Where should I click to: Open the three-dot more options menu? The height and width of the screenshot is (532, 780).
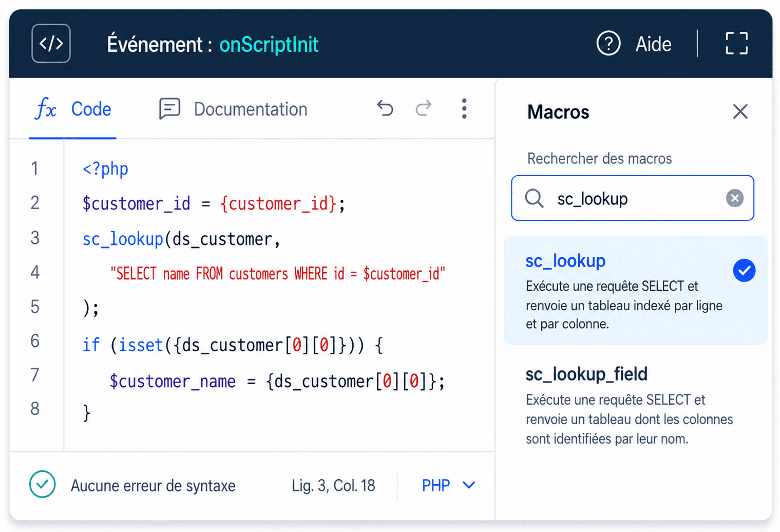coord(464,109)
